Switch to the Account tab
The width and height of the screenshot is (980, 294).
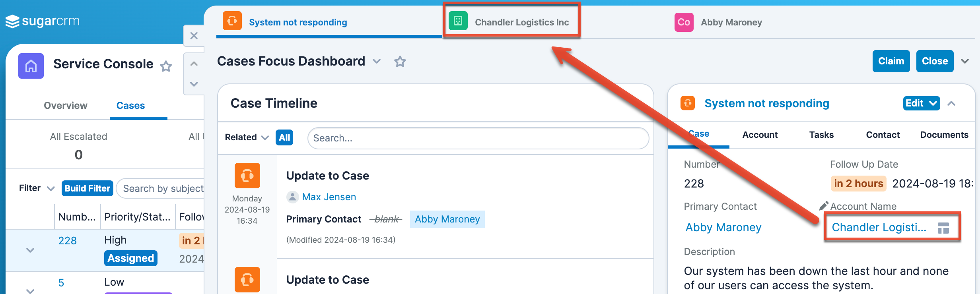(760, 135)
